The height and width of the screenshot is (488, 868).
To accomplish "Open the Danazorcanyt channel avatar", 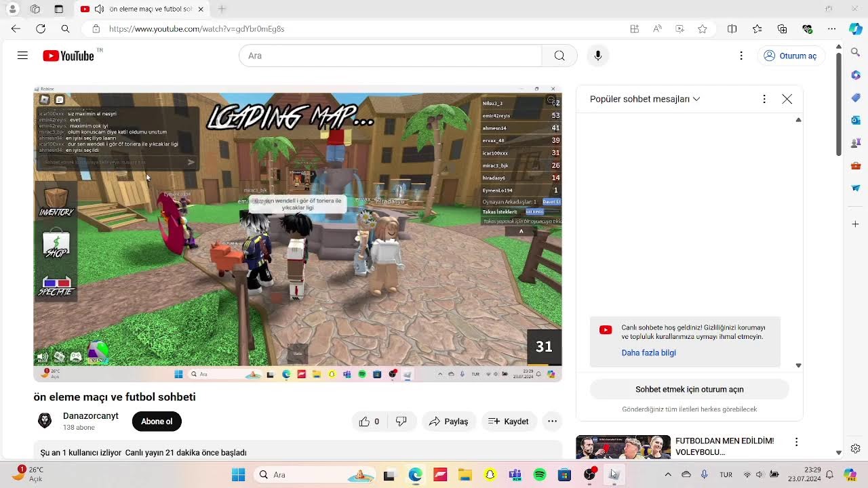I will point(45,421).
